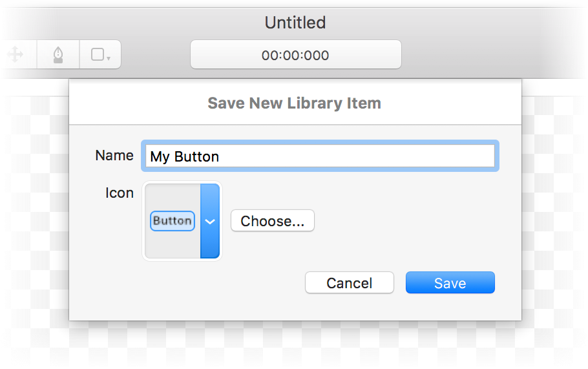
Task: Click the Untitled window title
Action: [x=295, y=23]
